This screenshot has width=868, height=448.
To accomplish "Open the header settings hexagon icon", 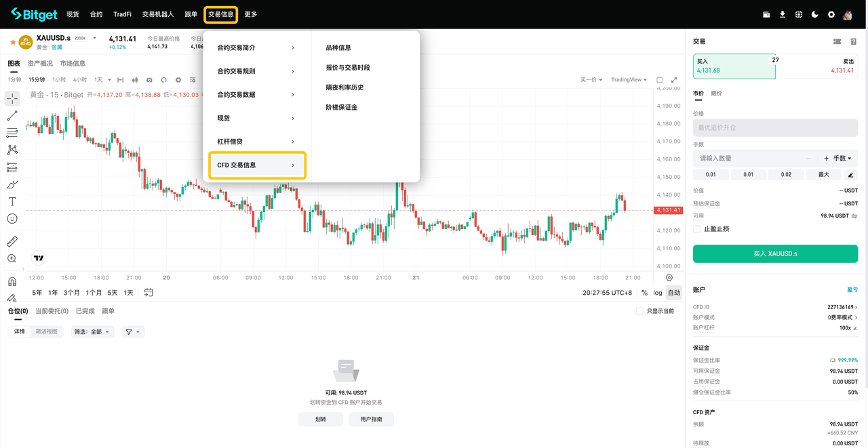I will coord(831,14).
